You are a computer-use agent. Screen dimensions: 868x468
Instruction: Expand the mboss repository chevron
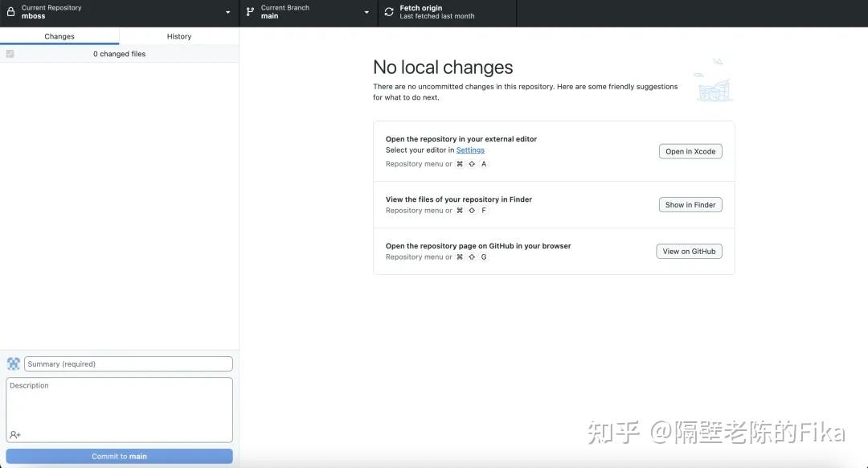point(227,11)
